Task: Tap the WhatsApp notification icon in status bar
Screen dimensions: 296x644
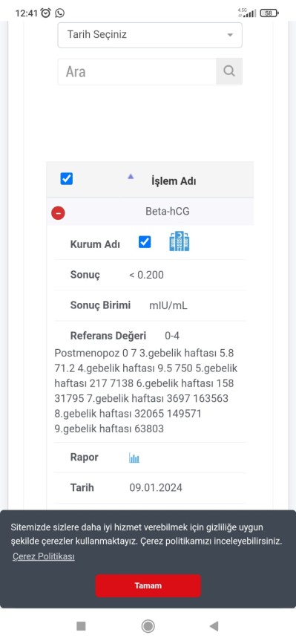Action: (60, 13)
